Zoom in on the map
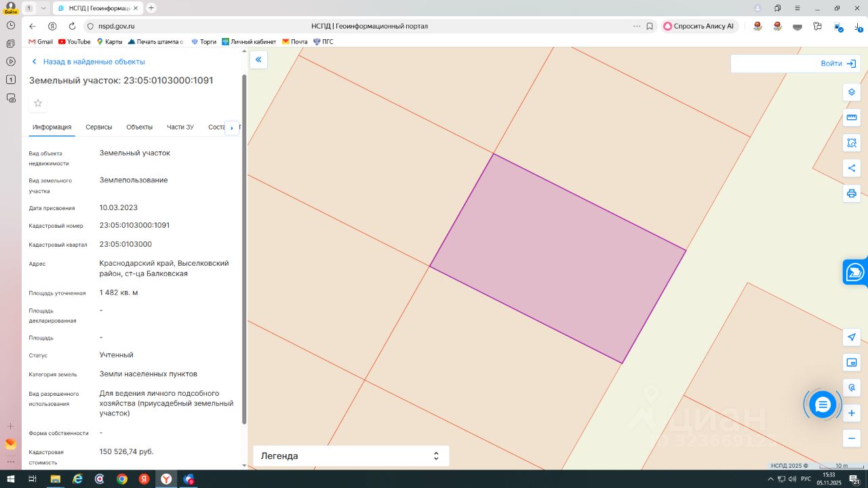The width and height of the screenshot is (868, 488). coord(852,413)
